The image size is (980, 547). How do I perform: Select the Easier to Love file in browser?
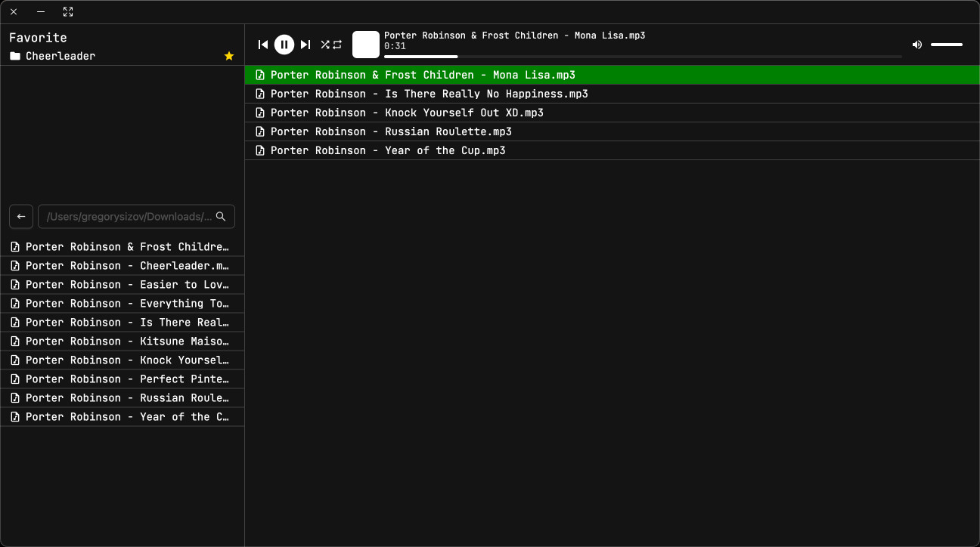click(x=122, y=285)
